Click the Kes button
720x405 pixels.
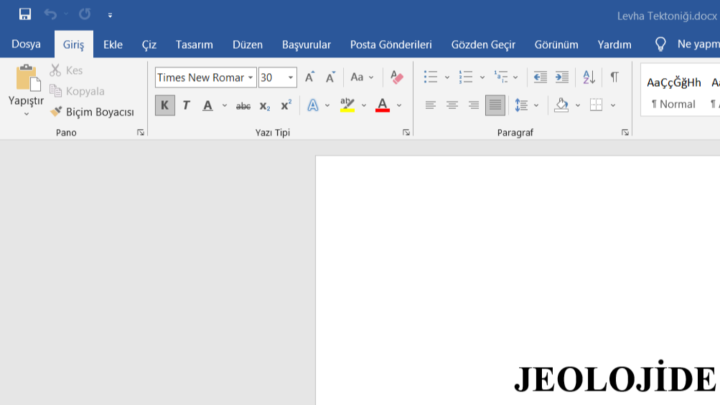point(66,70)
